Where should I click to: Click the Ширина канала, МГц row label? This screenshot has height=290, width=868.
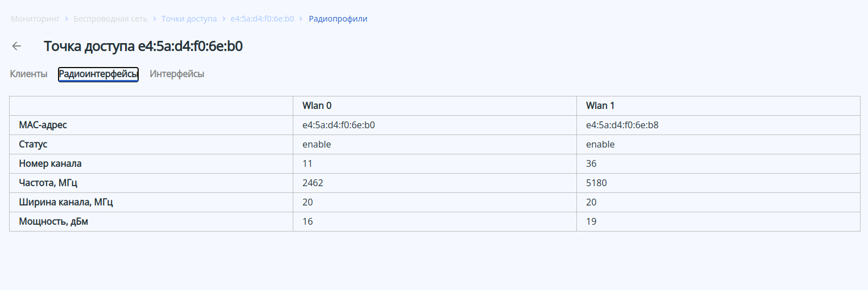(x=70, y=202)
